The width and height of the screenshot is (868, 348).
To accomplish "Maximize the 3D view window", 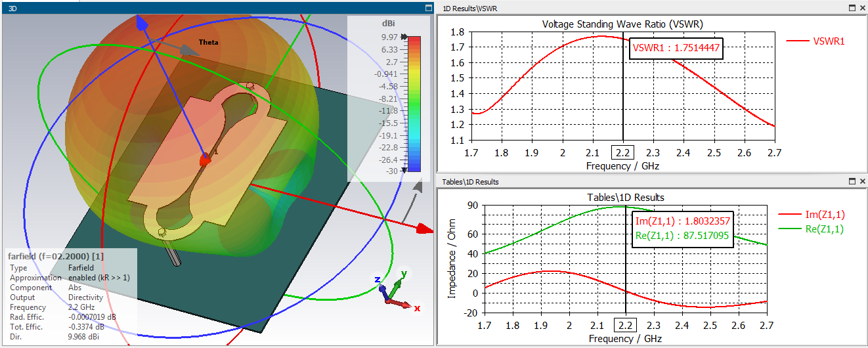I will (x=428, y=9).
